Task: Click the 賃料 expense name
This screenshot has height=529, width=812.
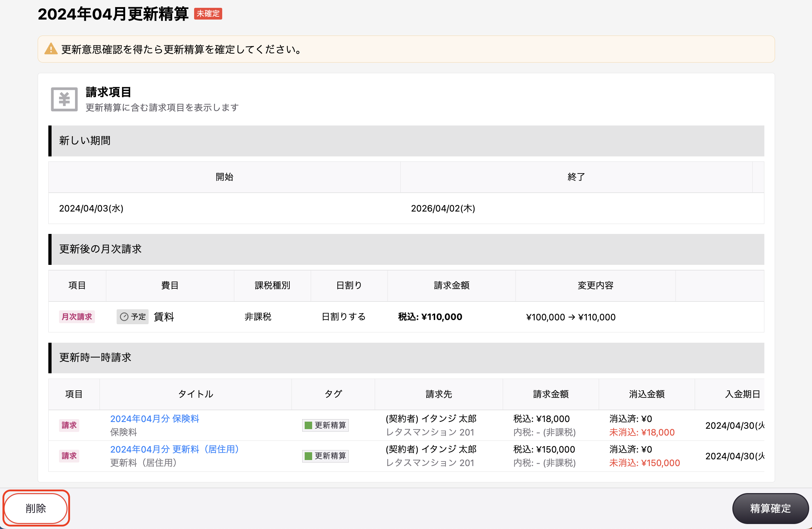Action: 164,317
